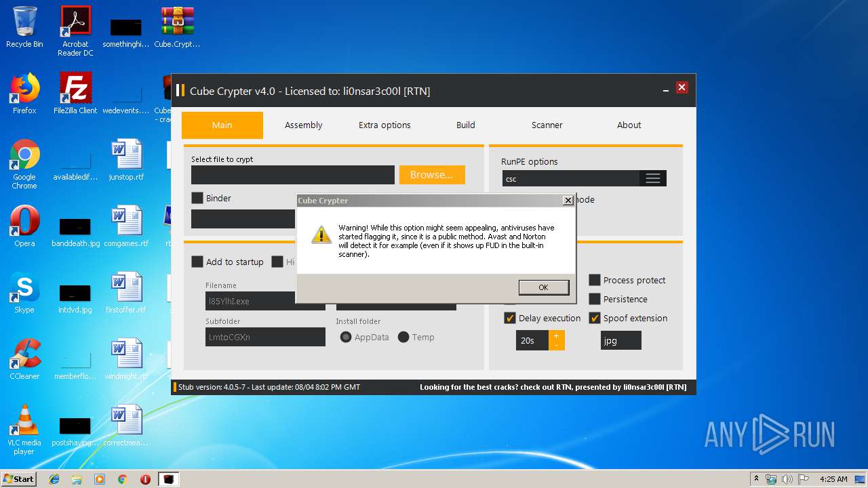Toggle the Binder checkbox

(197, 198)
